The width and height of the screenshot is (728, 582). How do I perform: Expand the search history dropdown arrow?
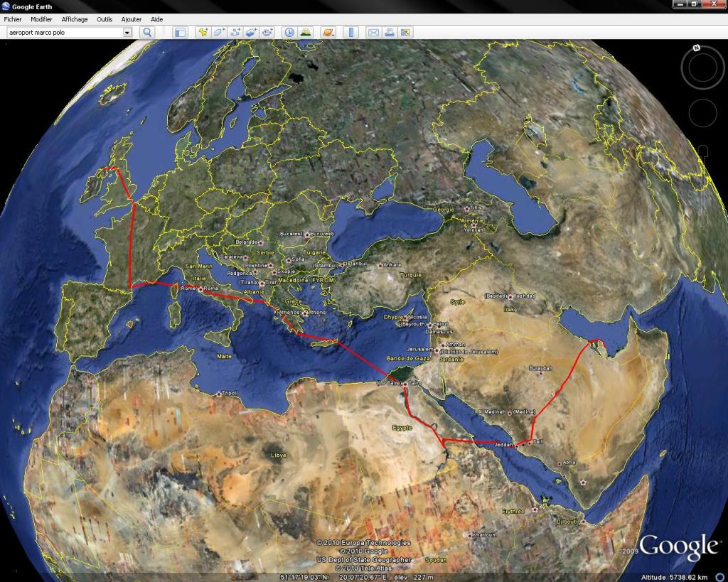click(x=127, y=33)
